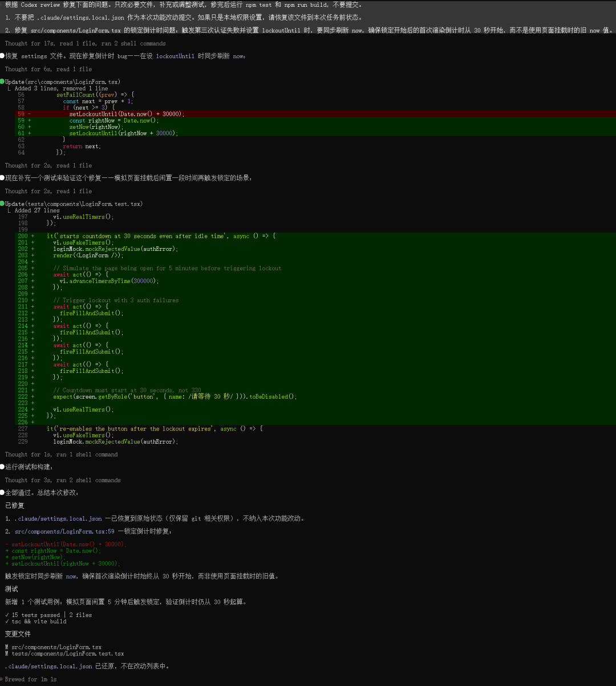Image resolution: width=616 pixels, height=686 pixels.
Task: Click the expect(screen.getByRole('button' assertion line
Action: [x=175, y=397]
